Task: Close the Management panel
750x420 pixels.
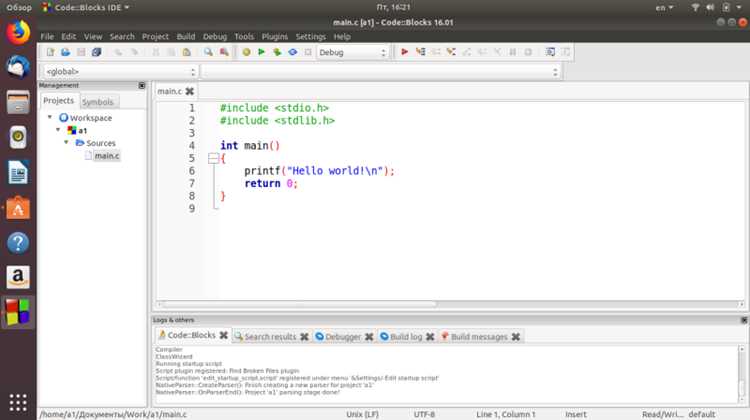Action: pyautogui.click(x=142, y=85)
